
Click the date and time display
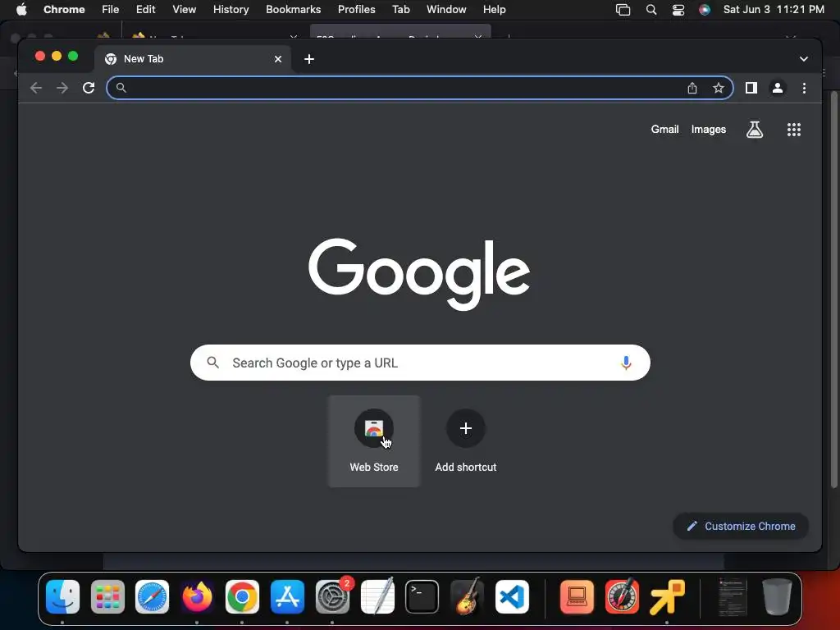click(x=774, y=9)
